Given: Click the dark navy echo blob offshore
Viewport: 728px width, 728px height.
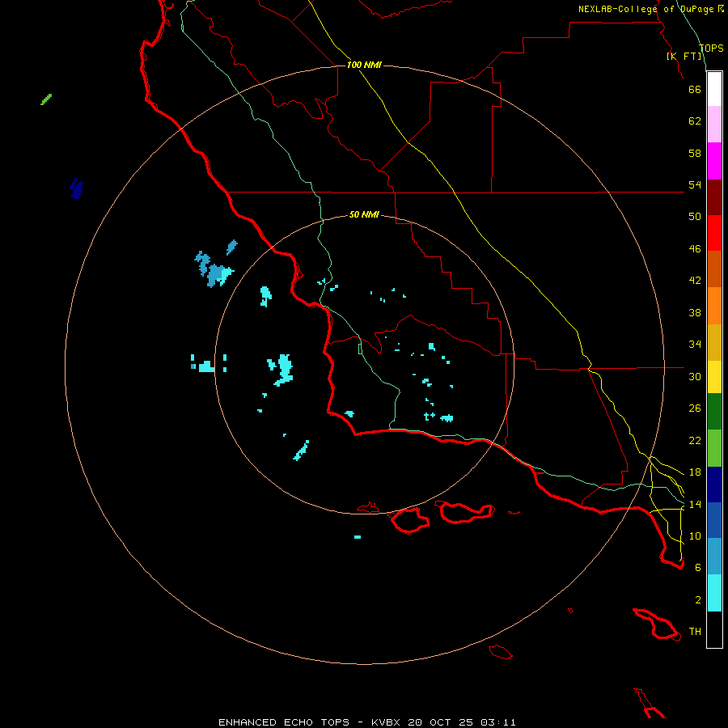Looking at the screenshot, I should pyautogui.click(x=77, y=188).
